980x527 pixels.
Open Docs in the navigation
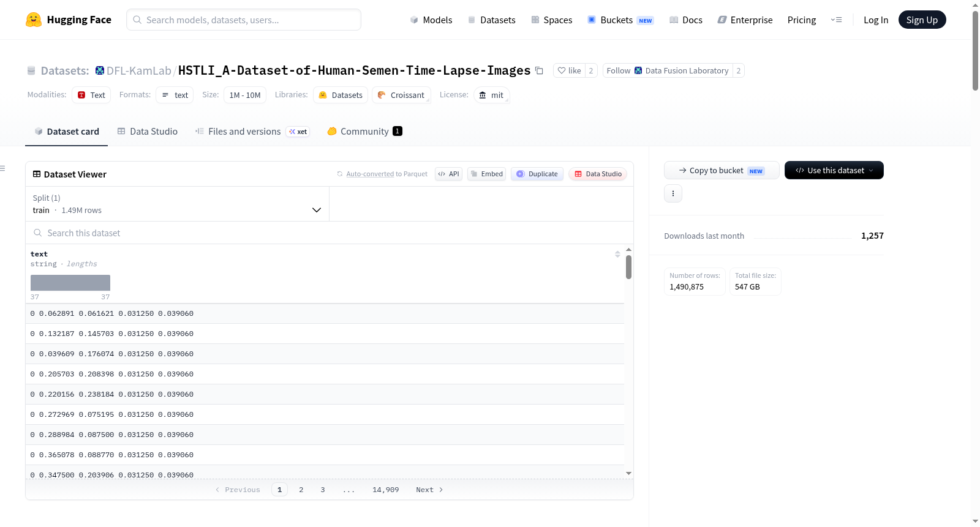pyautogui.click(x=686, y=20)
